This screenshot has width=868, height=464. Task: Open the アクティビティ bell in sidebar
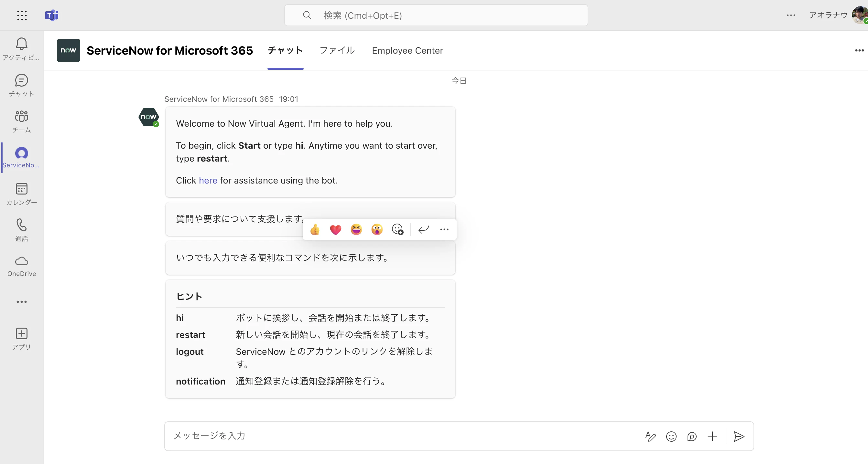pos(22,49)
